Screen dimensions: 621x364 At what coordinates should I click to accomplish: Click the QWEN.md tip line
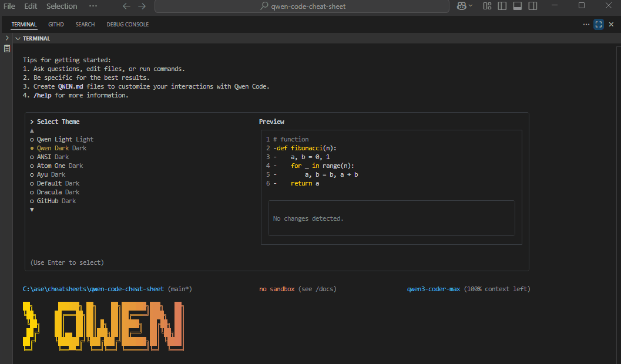pos(146,86)
